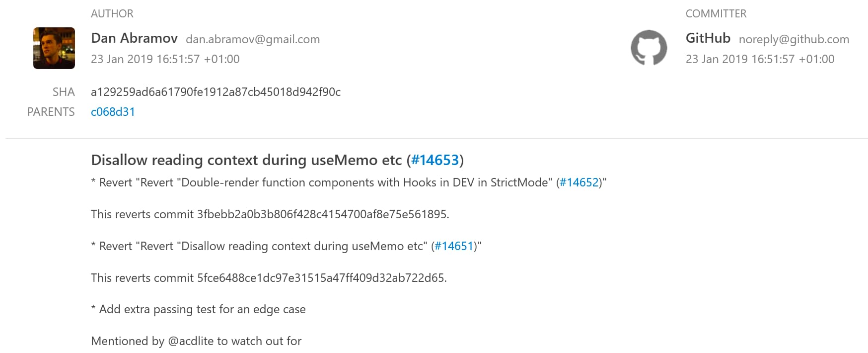Open the #14652 pull request link
868x353 pixels.
pyautogui.click(x=579, y=182)
